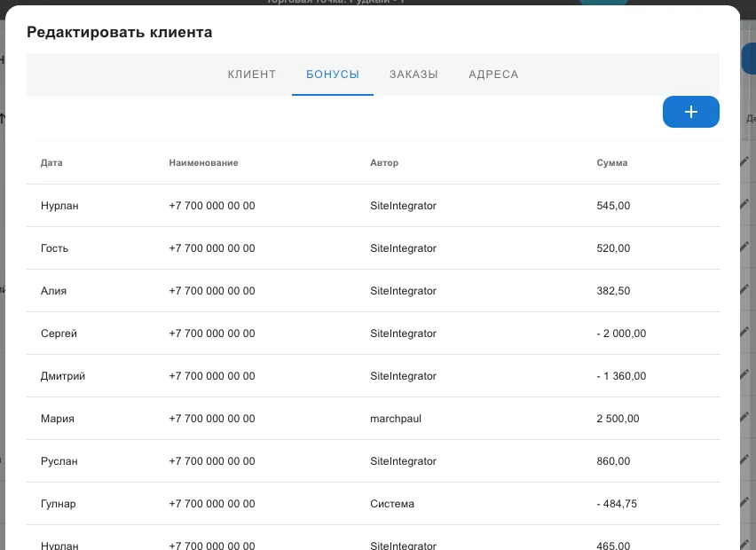Click the phone number in Гулнар row
756x550 pixels.
212,504
